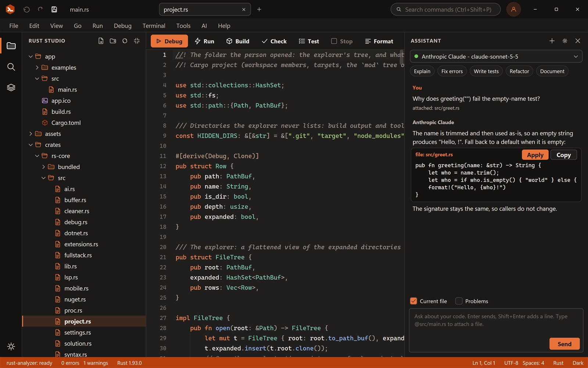
Task: Open the Anthropic Claude model dropdown
Action: (x=496, y=57)
